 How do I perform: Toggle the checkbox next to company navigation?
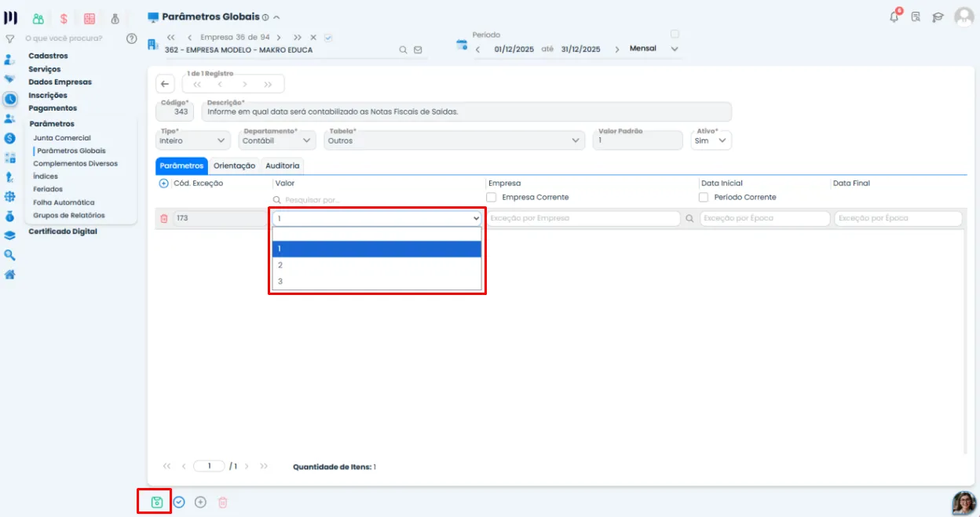328,37
